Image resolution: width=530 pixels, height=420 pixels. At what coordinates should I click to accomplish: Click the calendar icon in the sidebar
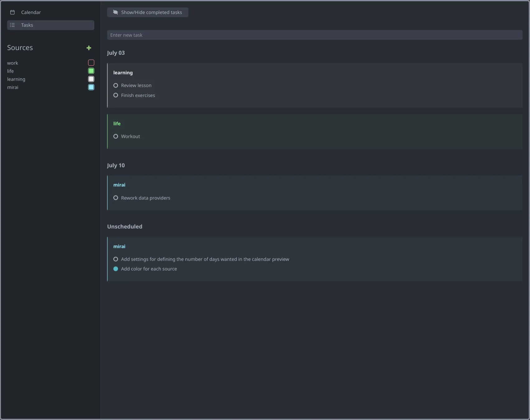(x=12, y=12)
